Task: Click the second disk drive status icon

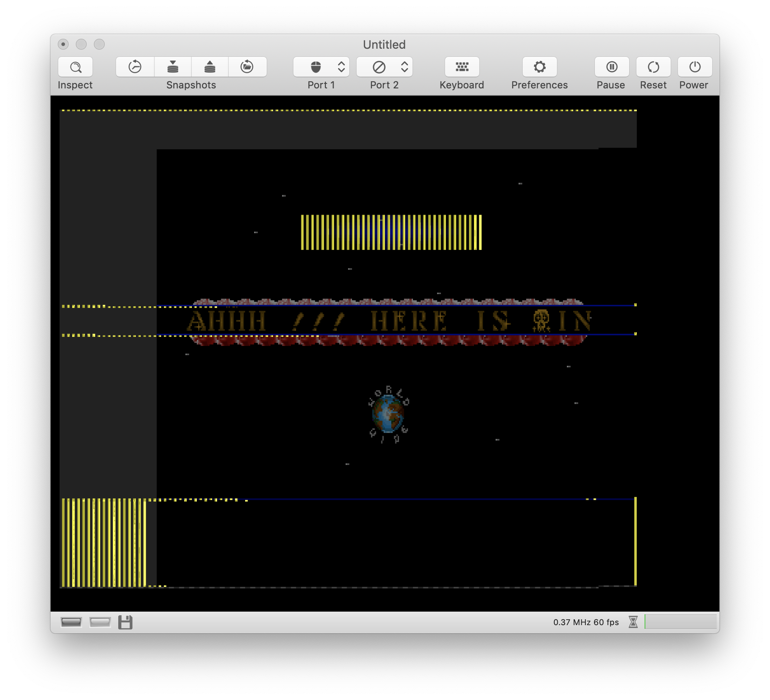Action: [100, 622]
